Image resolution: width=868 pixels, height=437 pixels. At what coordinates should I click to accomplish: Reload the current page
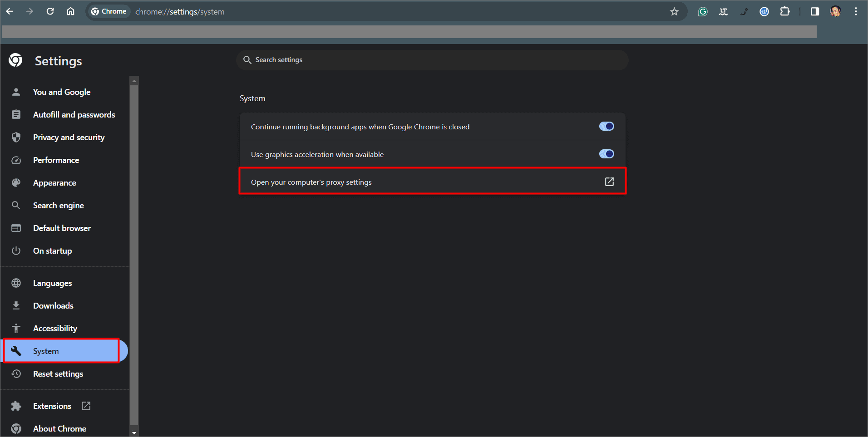click(50, 11)
